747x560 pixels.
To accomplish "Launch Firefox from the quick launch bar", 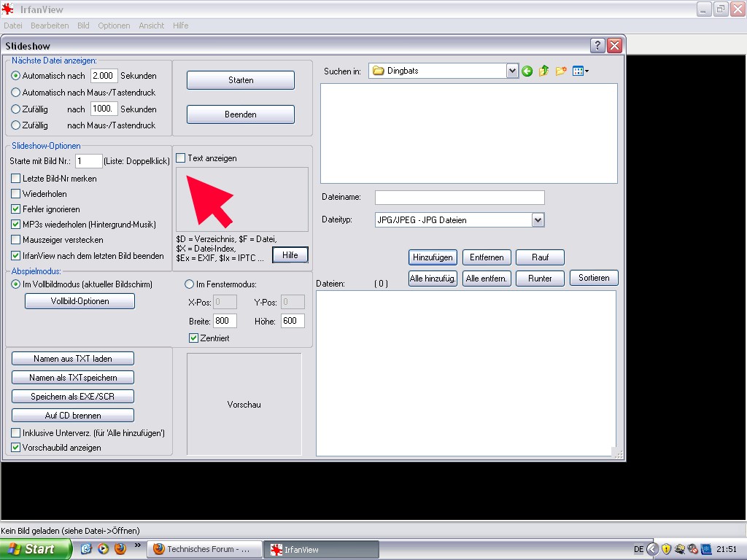I will pos(120,549).
